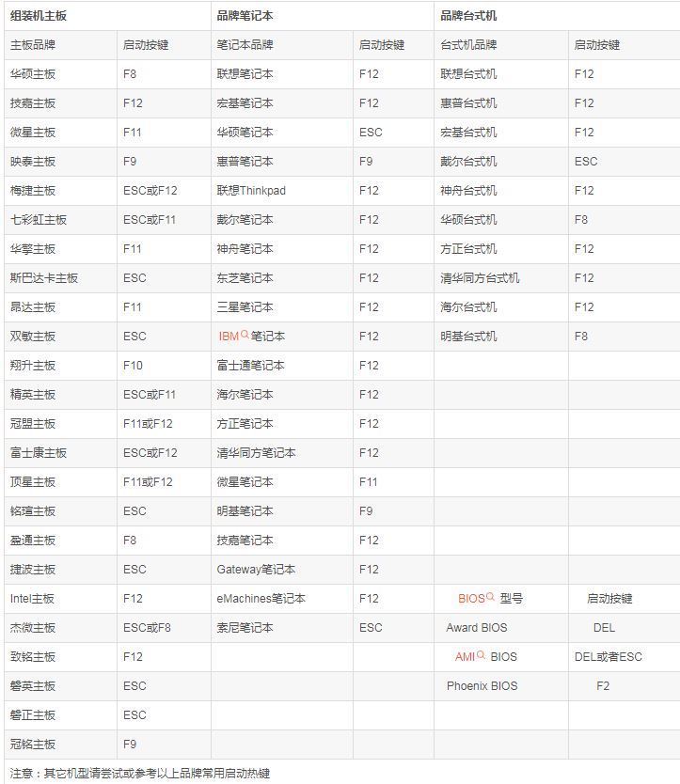Click the eMachines笔记本 row label
This screenshot has width=680, height=784.
coord(261,599)
